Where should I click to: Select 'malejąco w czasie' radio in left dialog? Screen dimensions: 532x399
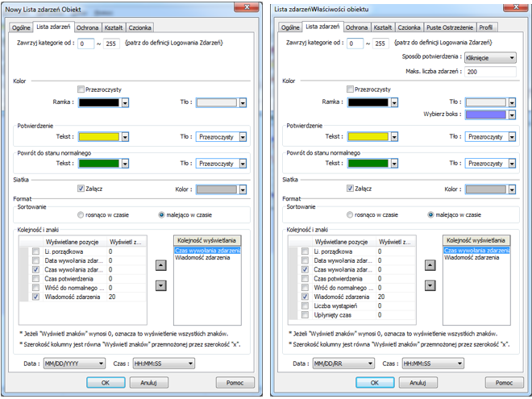(x=161, y=214)
